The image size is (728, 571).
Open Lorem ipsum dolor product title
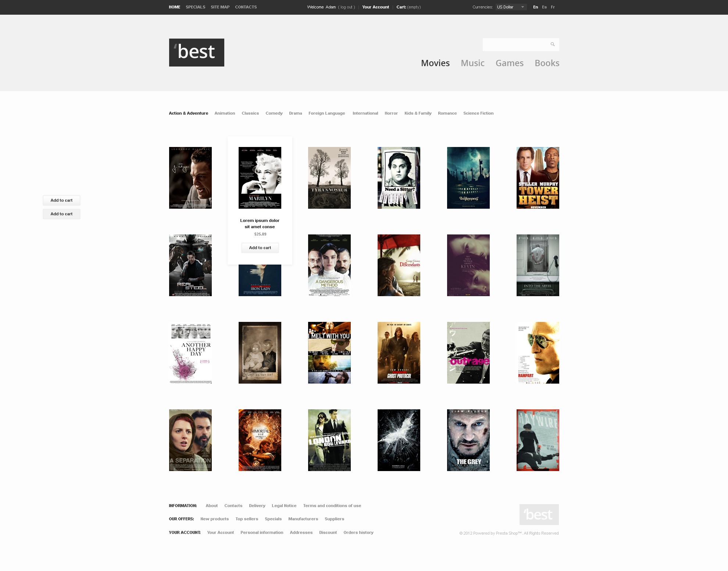click(x=260, y=223)
